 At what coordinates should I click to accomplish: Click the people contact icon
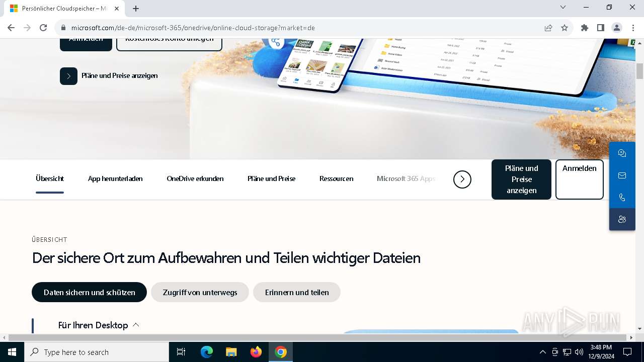point(622,219)
